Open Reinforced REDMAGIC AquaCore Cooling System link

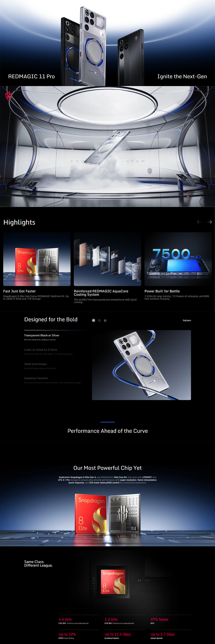pyautogui.click(x=101, y=293)
